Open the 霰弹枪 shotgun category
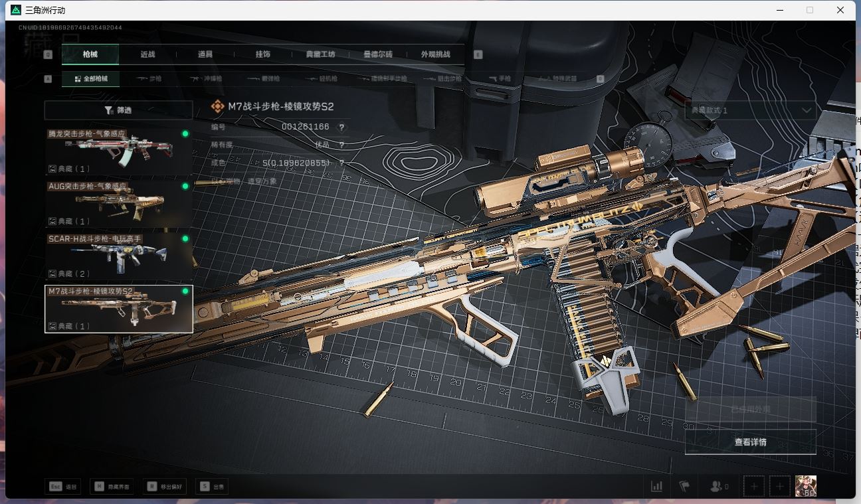This screenshot has width=861, height=504. (254, 78)
